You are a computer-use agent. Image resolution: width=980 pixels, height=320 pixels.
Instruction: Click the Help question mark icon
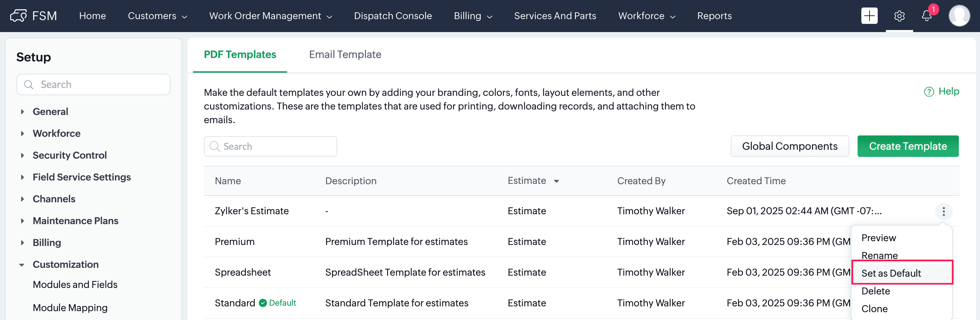[x=929, y=92]
